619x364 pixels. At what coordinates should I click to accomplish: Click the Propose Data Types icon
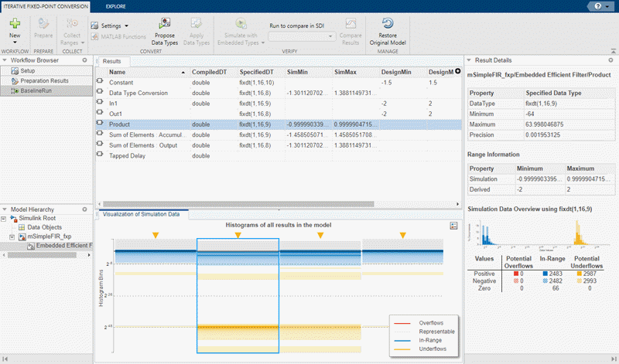(x=165, y=25)
